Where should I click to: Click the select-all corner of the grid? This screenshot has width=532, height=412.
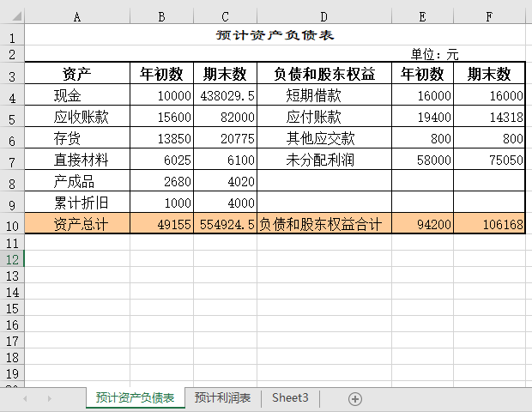pos(12,16)
